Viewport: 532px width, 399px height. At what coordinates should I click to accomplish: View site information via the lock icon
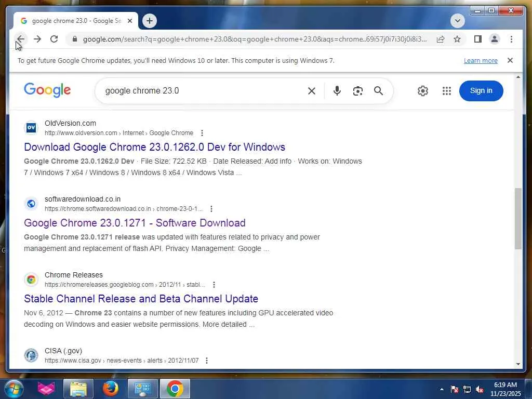pyautogui.click(x=75, y=39)
